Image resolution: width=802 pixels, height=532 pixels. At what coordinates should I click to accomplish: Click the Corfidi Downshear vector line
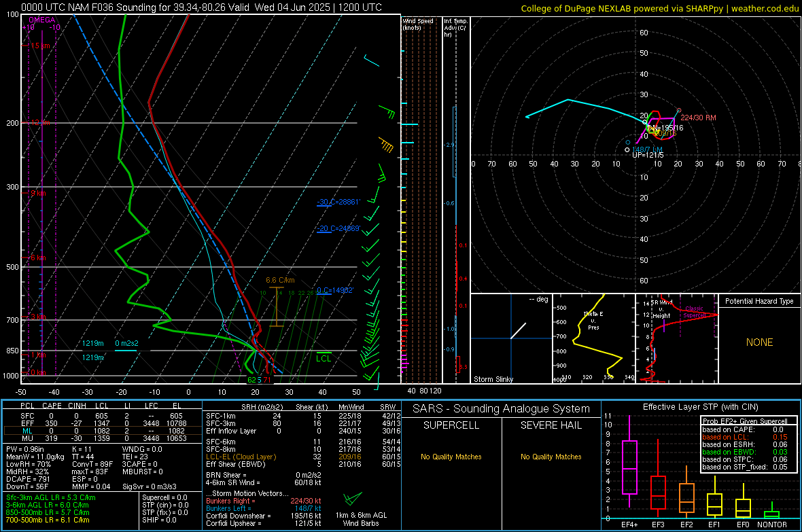tap(264, 516)
